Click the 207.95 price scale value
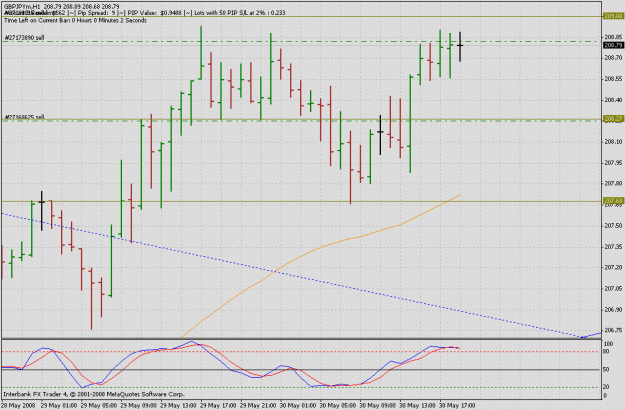 tap(613, 163)
